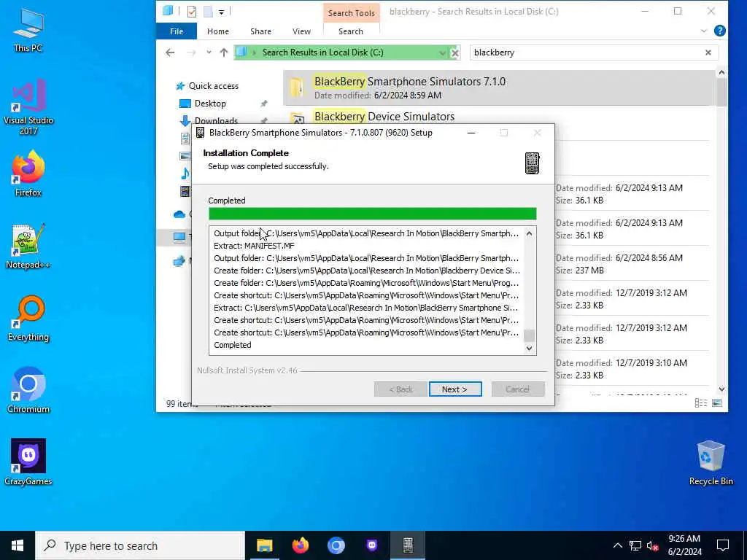Go up one folder level

(x=223, y=52)
